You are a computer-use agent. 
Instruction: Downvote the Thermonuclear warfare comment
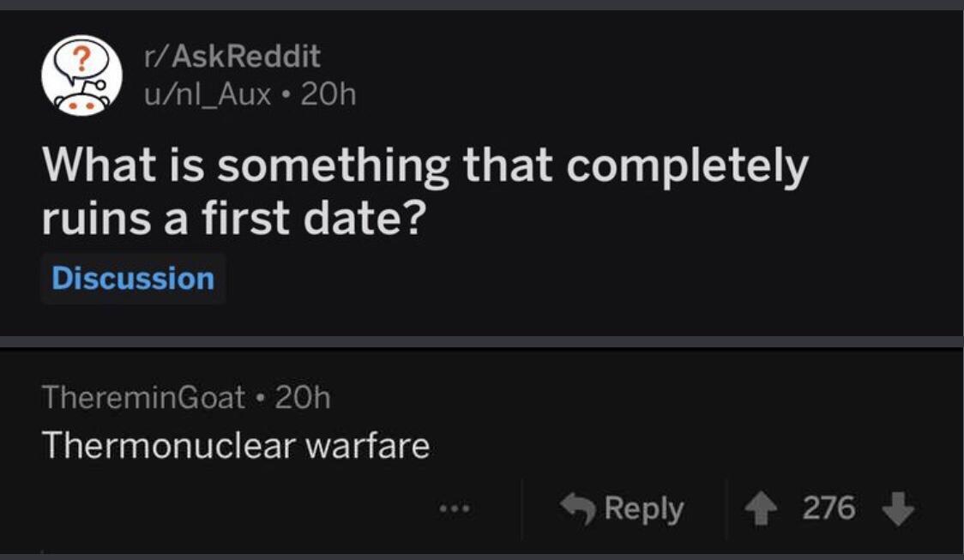(x=897, y=509)
